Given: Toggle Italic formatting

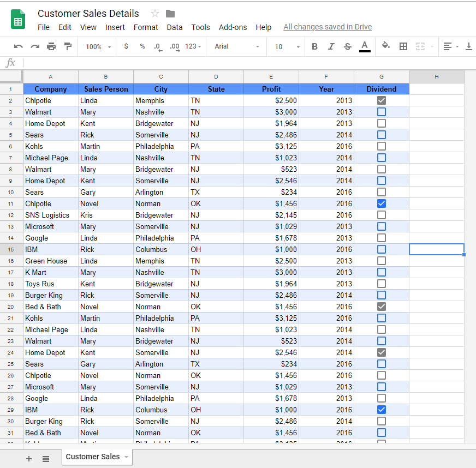Looking at the screenshot, I should pyautogui.click(x=331, y=46).
